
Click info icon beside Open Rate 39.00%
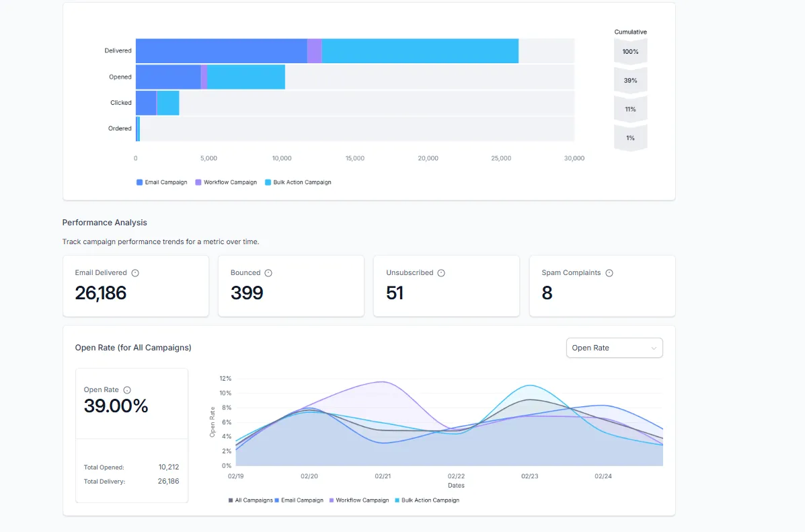(127, 390)
